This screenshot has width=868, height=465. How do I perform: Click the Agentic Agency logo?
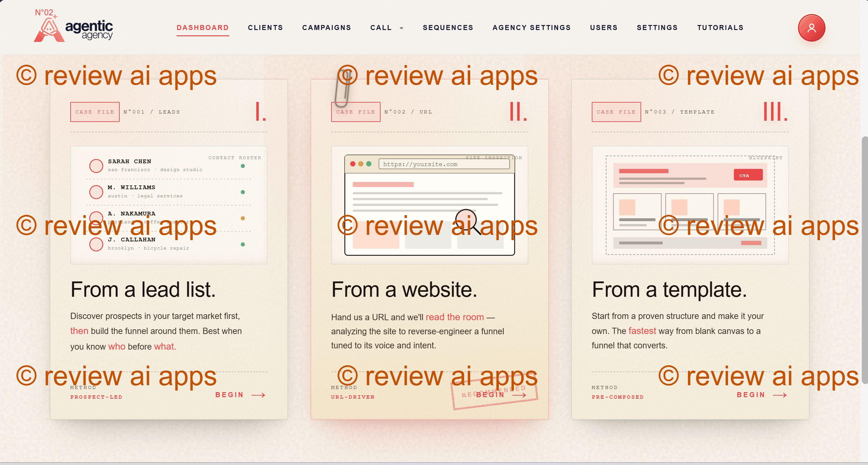click(73, 26)
